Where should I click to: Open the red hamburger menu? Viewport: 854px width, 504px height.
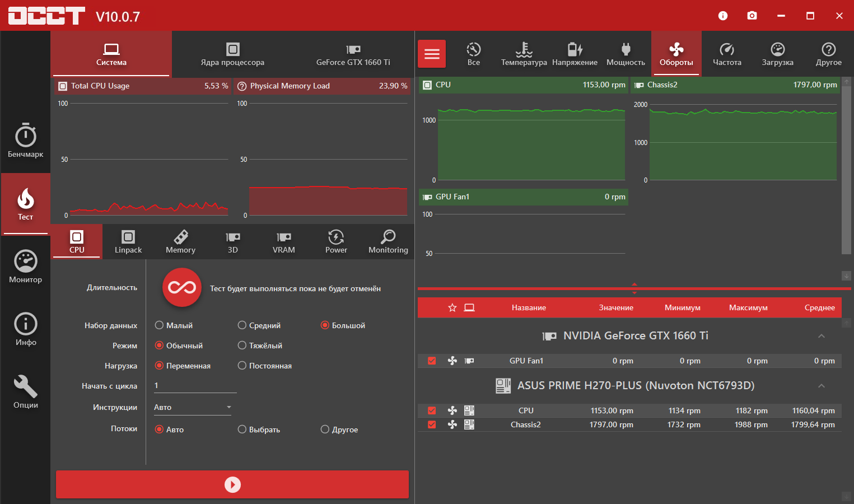(x=432, y=54)
